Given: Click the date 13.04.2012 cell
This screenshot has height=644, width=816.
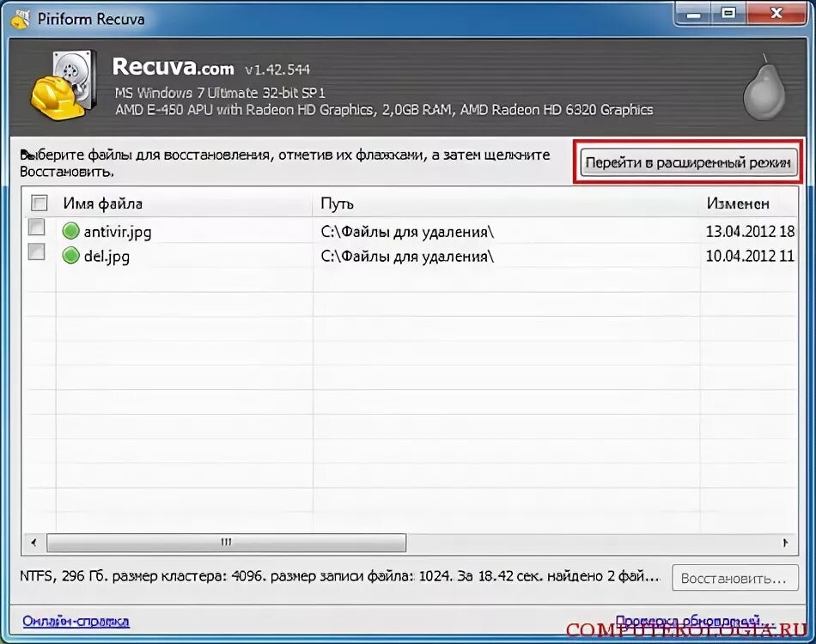Looking at the screenshot, I should click(x=750, y=231).
